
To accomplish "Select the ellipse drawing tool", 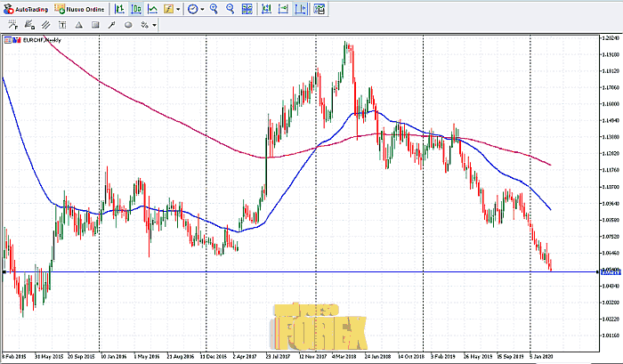I will (x=128, y=25).
